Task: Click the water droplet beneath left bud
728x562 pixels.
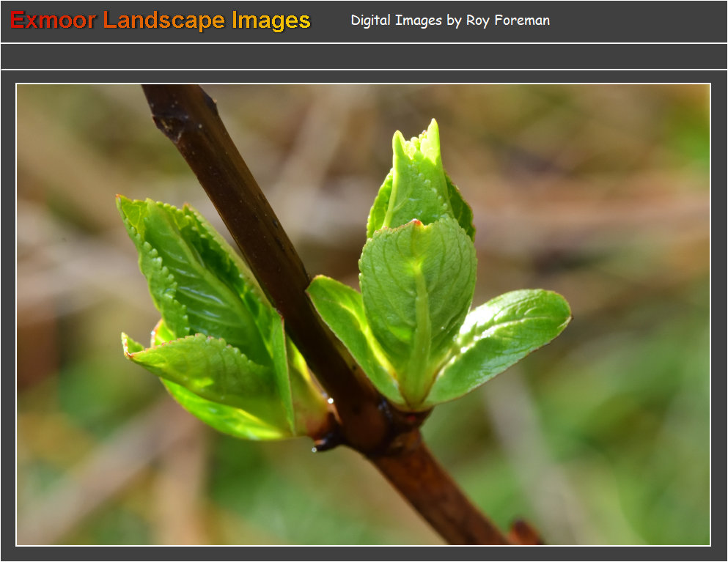Action: click(x=315, y=449)
